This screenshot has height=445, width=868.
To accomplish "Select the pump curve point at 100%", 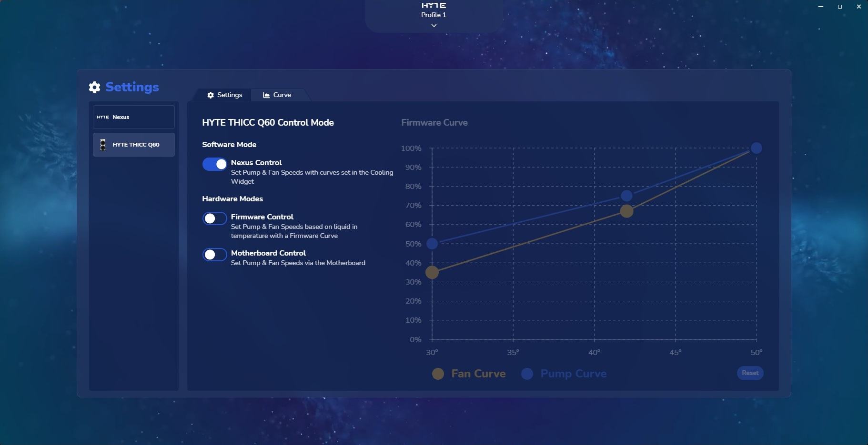I will [x=756, y=148].
